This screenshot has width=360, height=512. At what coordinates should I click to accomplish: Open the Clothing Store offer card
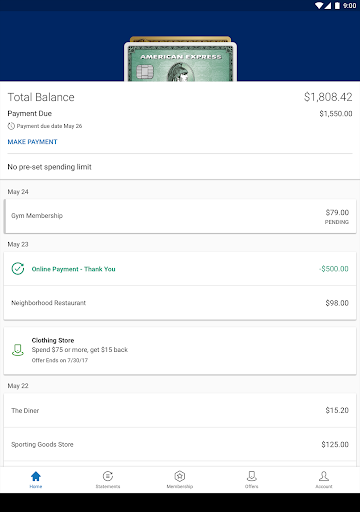[x=180, y=350]
